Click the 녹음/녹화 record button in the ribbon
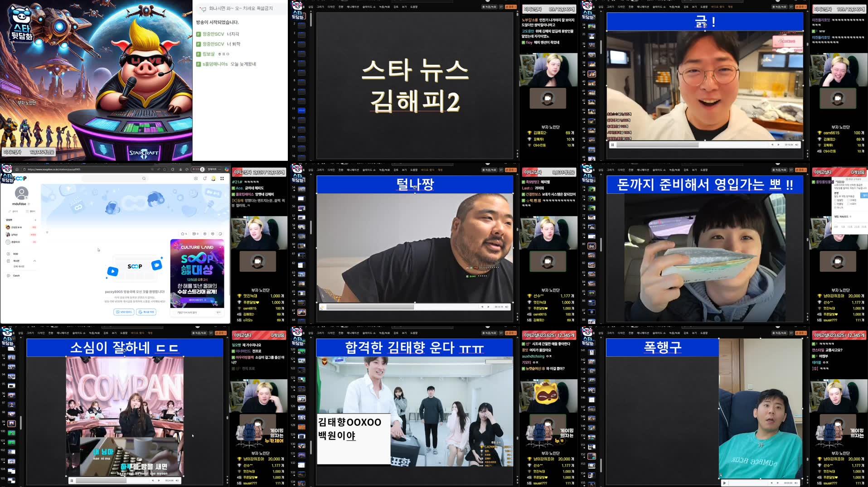868x487 pixels. click(x=490, y=6)
